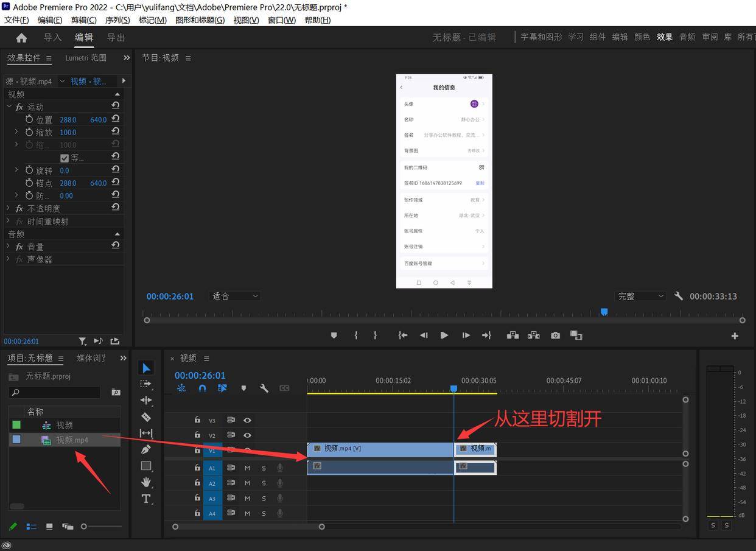Select 视频.mp4 in the project bin
Screen dimensions: 756x551
(72, 440)
